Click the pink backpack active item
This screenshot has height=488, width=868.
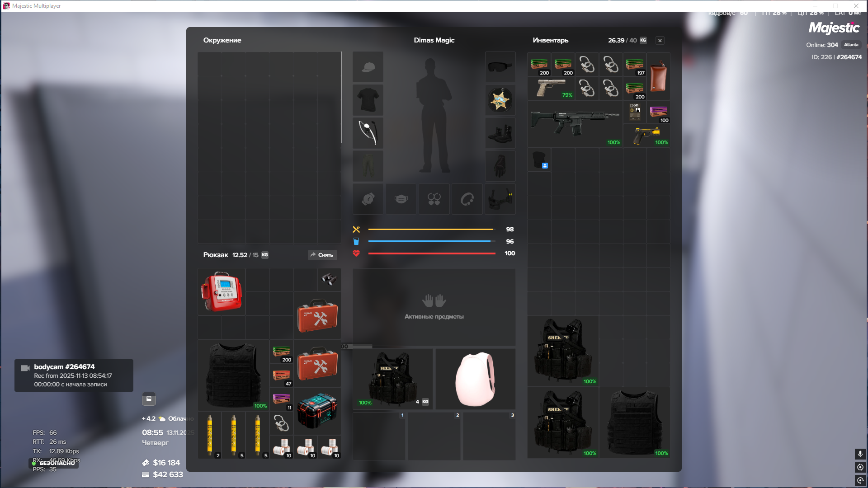click(475, 379)
